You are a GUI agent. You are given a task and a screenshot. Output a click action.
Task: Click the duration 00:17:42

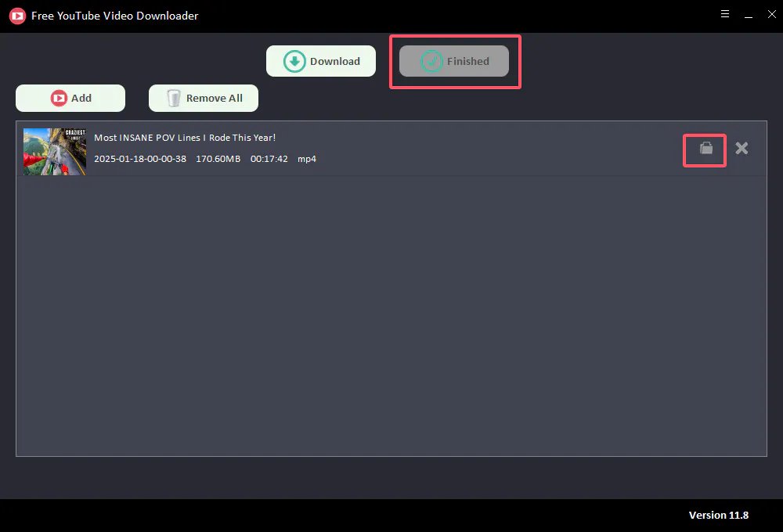point(269,159)
